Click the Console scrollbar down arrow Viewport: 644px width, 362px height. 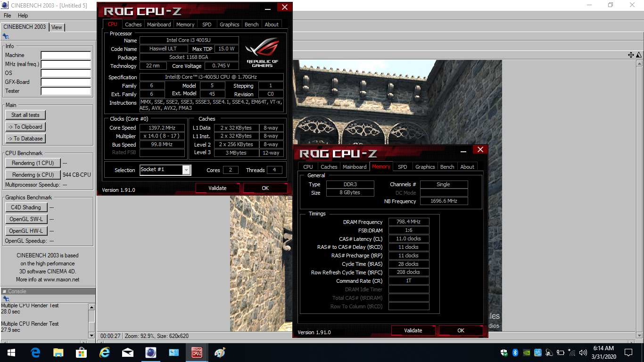coord(92,335)
